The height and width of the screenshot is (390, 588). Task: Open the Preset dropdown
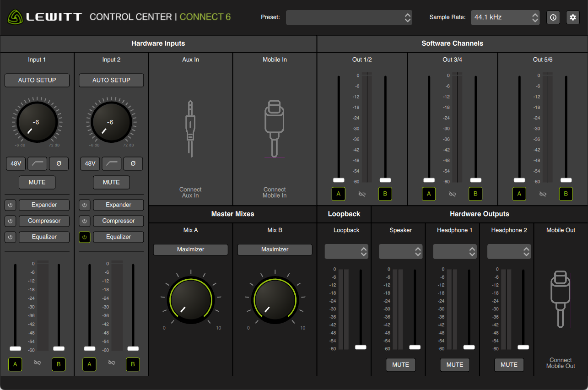349,17
